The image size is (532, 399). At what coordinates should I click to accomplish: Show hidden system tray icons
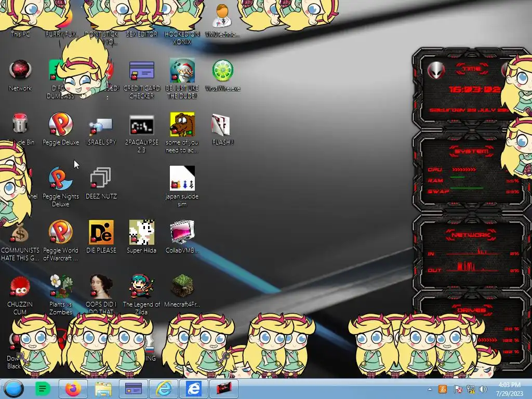tap(430, 389)
